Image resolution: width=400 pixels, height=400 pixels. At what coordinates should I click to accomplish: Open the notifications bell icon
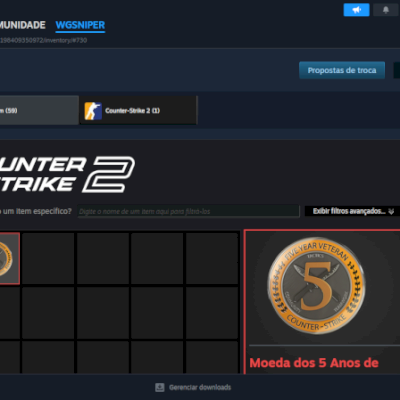pos(386,10)
